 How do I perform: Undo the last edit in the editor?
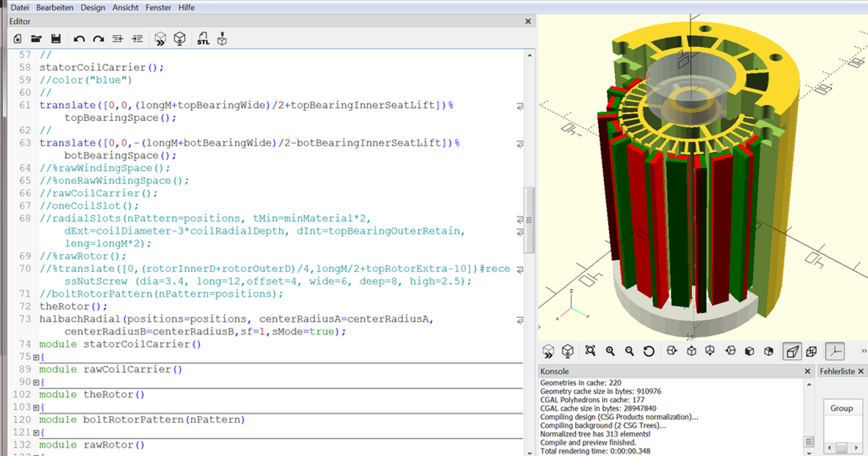(x=79, y=39)
